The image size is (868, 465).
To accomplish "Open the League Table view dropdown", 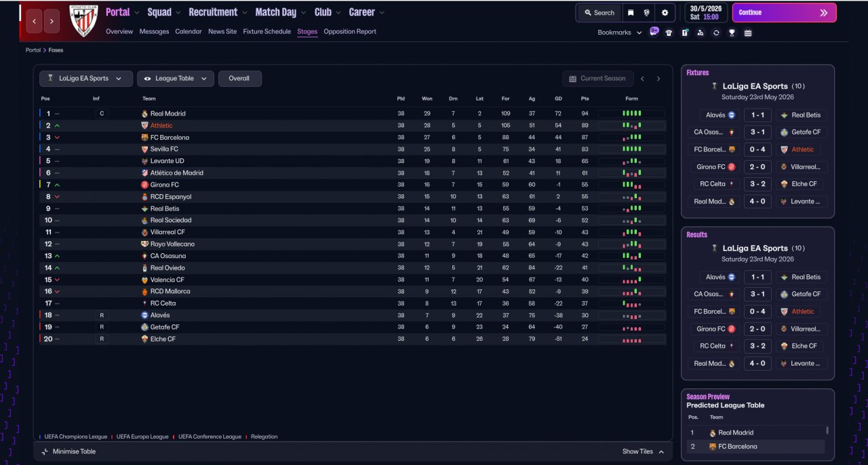I will (176, 78).
